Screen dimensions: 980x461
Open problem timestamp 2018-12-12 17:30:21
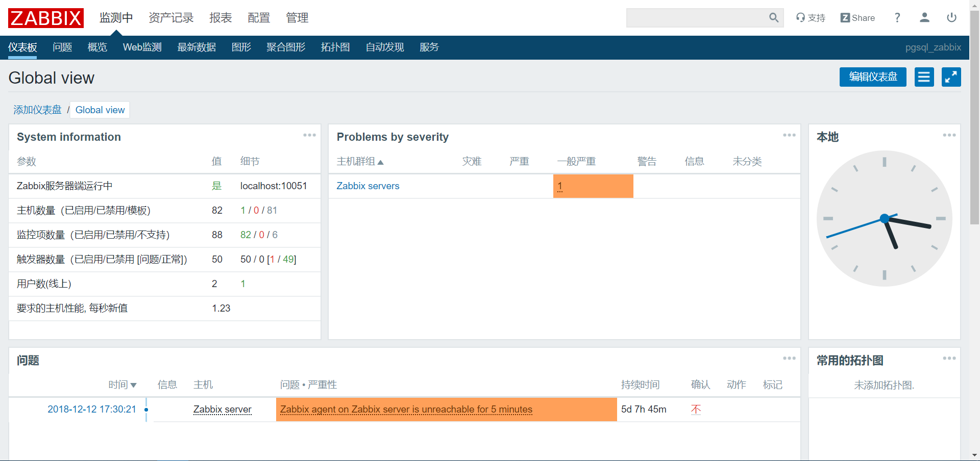[x=92, y=409]
